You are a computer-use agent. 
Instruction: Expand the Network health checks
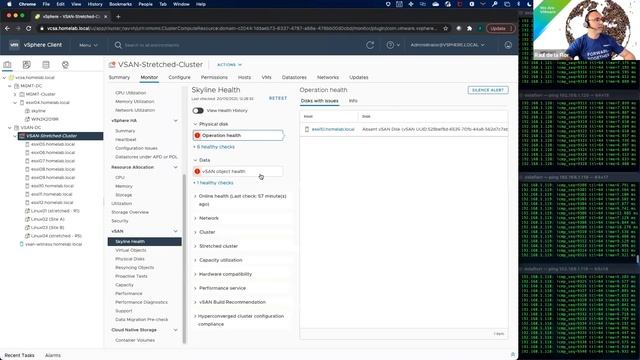coord(195,218)
